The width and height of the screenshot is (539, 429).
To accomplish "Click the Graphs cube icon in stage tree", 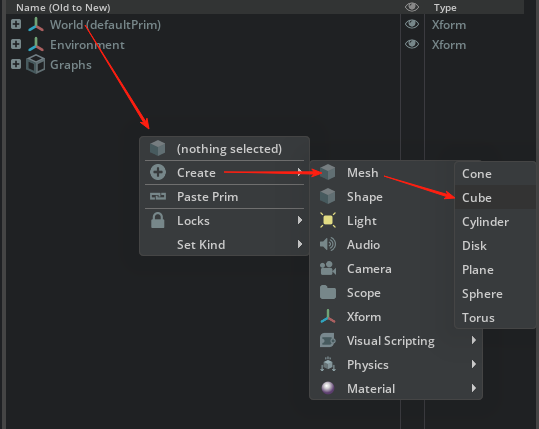I will tap(35, 64).
